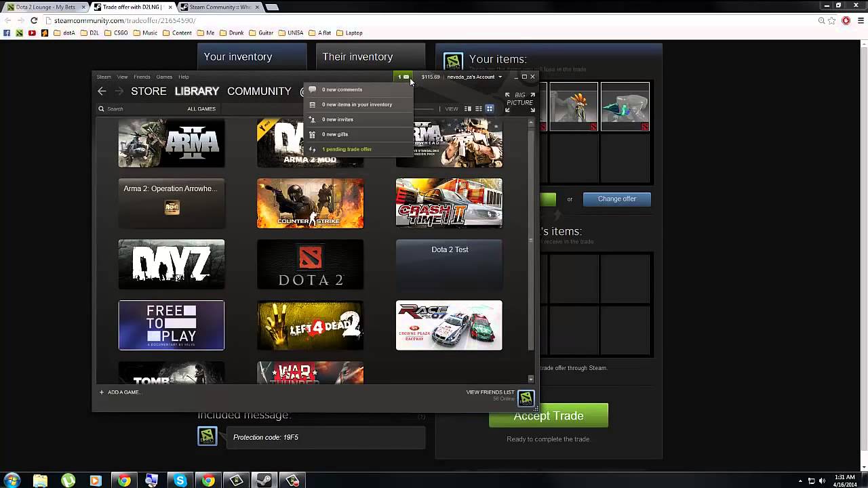
Task: Open the Help menu in Steam
Action: (184, 77)
